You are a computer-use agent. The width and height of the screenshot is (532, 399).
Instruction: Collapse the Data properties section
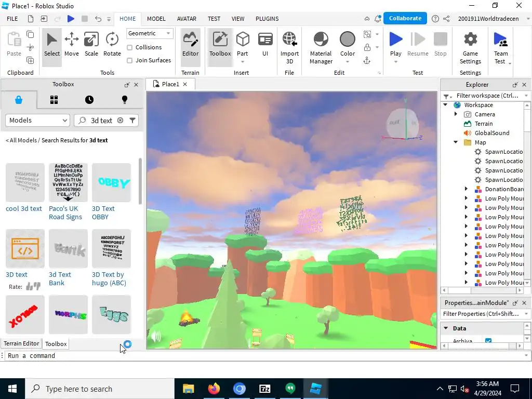coord(446,328)
